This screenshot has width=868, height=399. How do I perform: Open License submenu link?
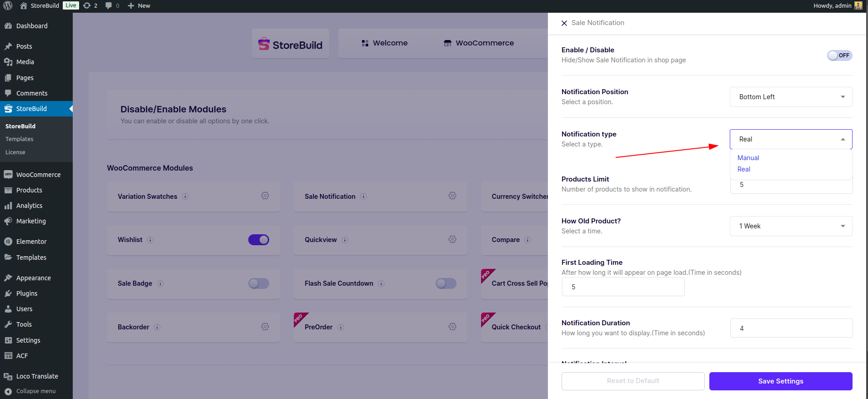point(15,152)
